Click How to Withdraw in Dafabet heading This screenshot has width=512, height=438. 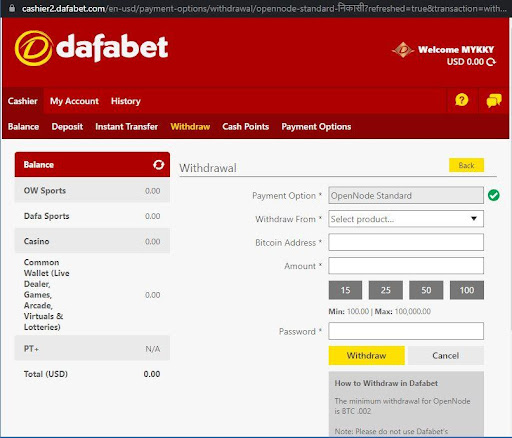point(386,383)
